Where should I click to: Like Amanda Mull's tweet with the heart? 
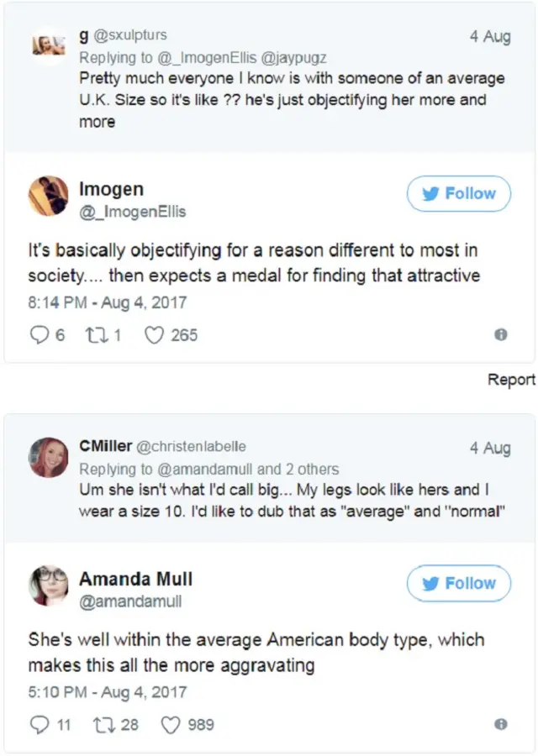click(171, 724)
